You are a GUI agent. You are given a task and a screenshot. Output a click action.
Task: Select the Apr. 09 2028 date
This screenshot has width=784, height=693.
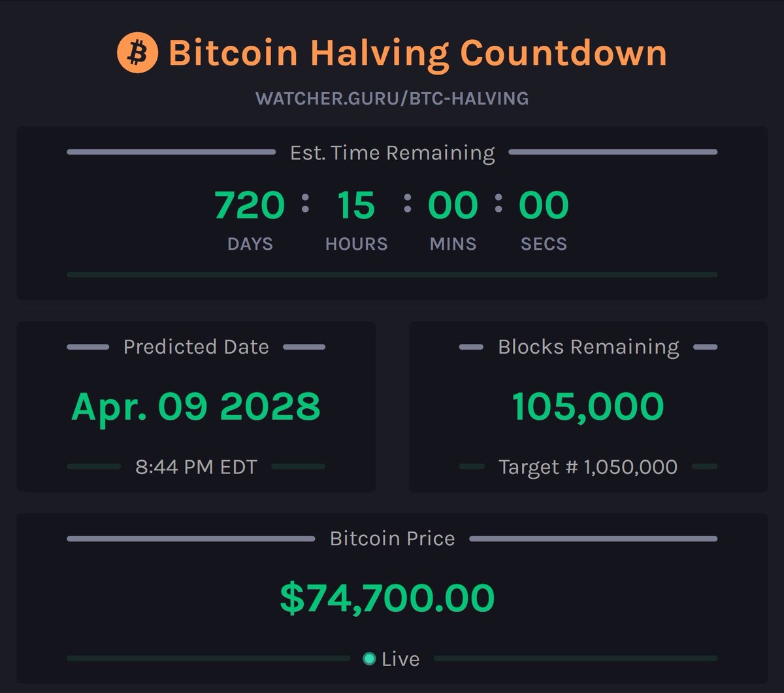click(196, 407)
